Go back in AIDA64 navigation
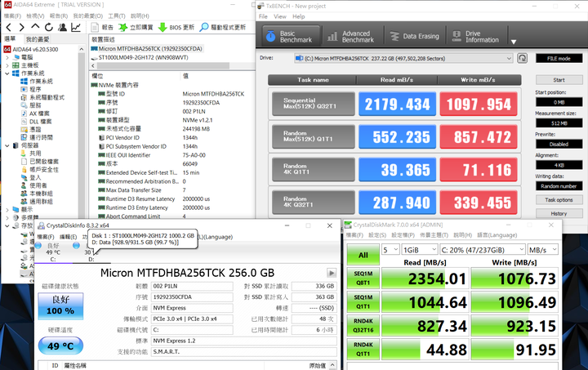The image size is (588, 370). [x=9, y=28]
